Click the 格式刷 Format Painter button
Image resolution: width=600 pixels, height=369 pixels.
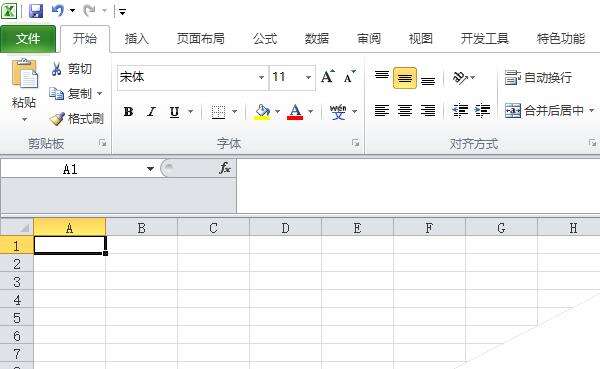click(77, 119)
